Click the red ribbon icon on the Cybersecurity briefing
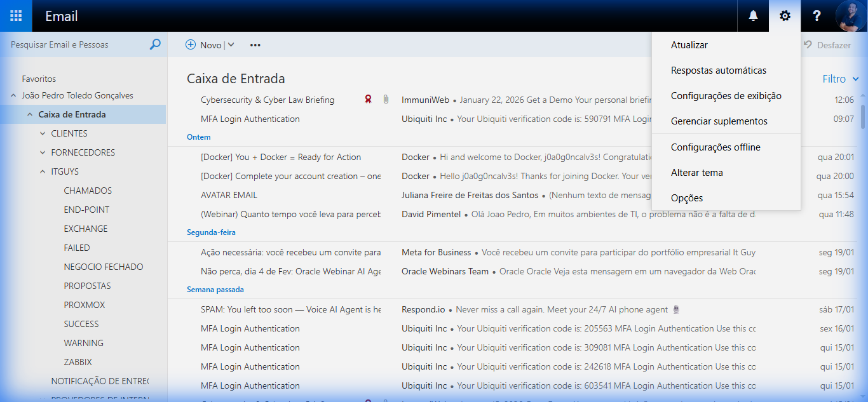 pos(368,99)
